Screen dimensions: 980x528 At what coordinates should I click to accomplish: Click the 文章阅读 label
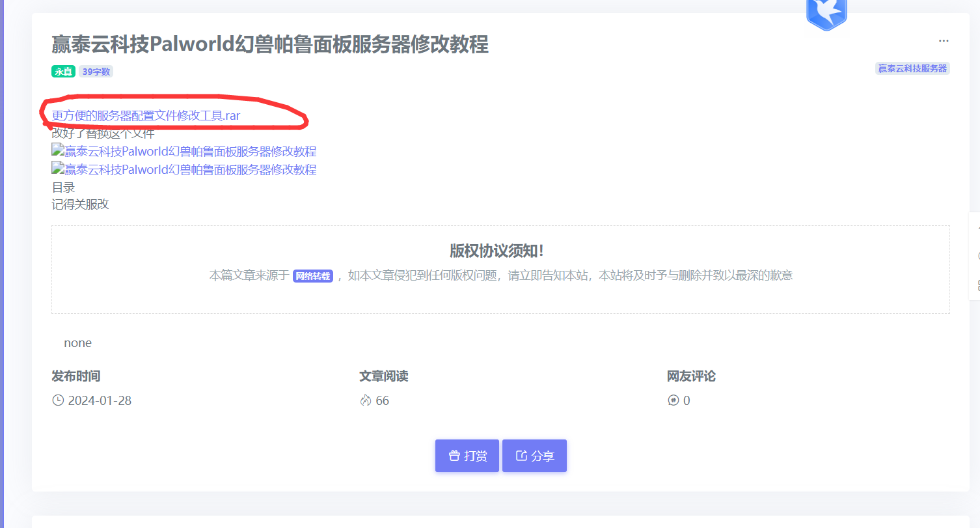click(384, 376)
